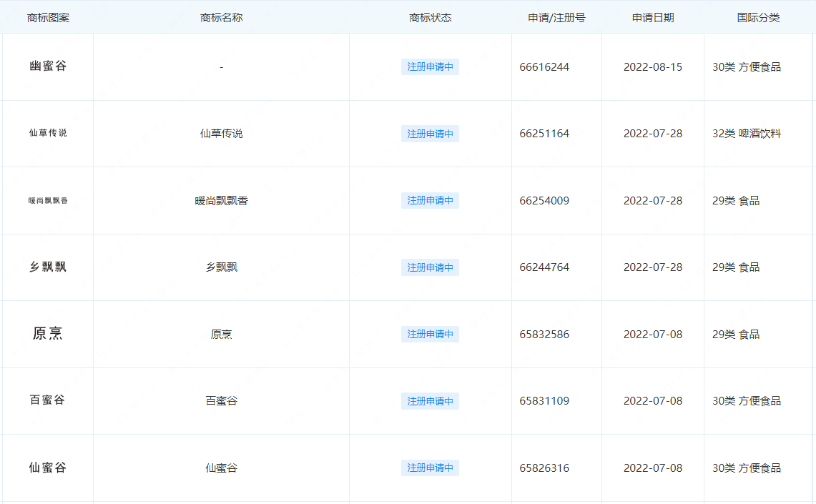Select application number 66251164
The width and height of the screenshot is (816, 504).
click(544, 134)
